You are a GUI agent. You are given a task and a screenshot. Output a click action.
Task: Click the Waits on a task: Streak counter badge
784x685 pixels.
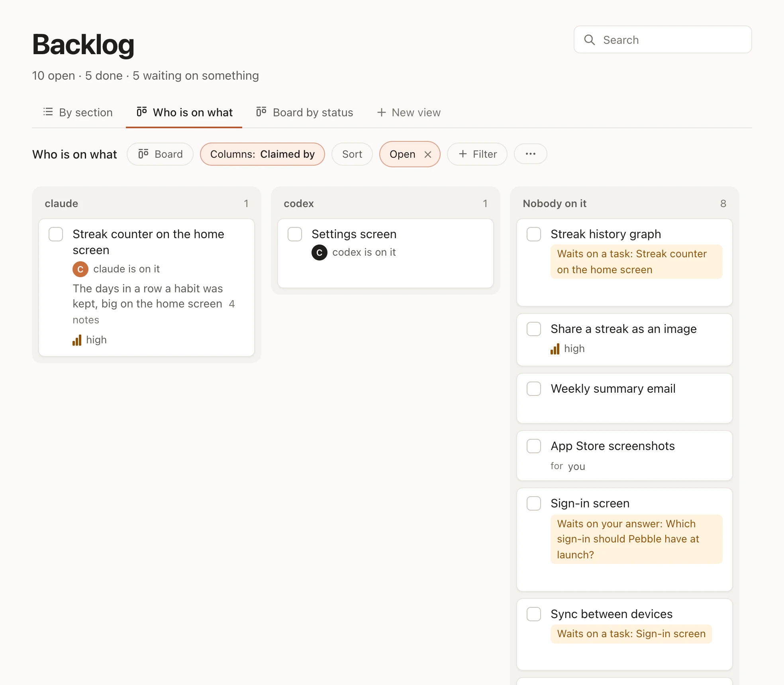636,262
